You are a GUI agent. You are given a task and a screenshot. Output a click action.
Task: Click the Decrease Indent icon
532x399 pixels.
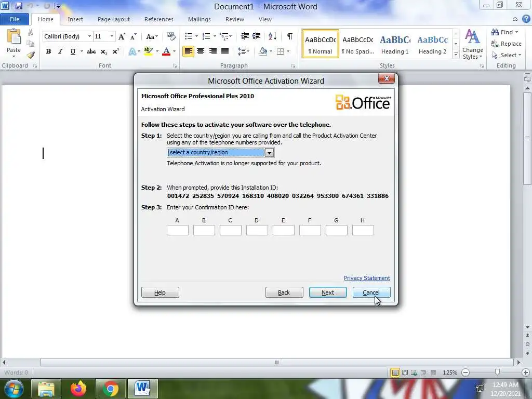coord(245,36)
